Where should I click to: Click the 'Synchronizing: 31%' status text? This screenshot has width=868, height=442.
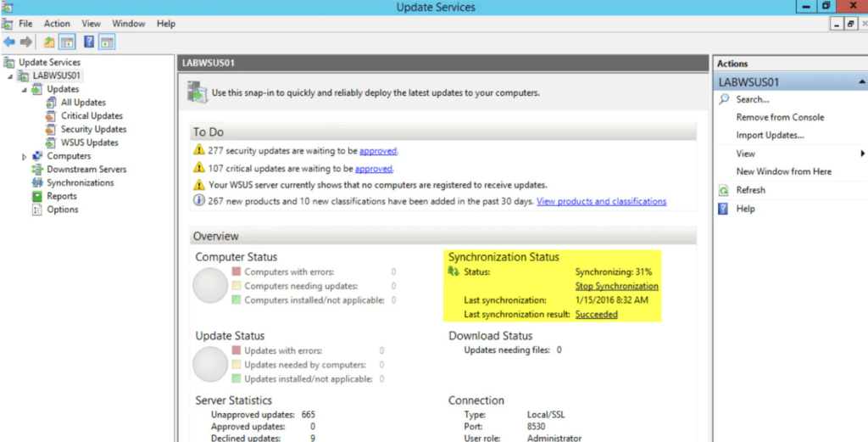(x=614, y=272)
